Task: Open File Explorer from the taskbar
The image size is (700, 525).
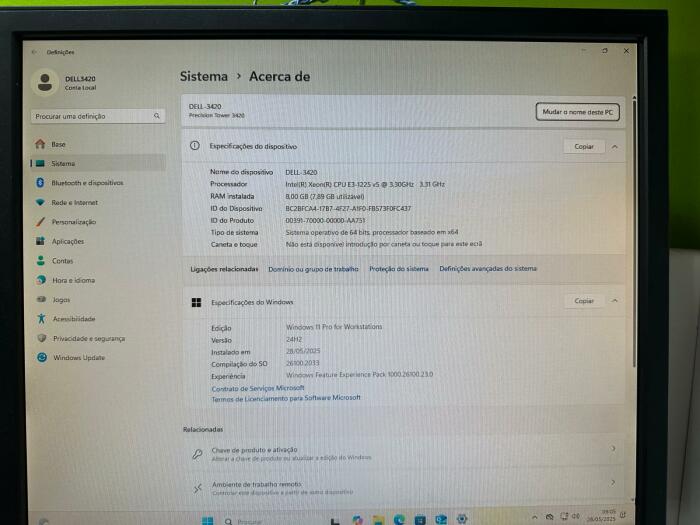Action: [x=379, y=520]
